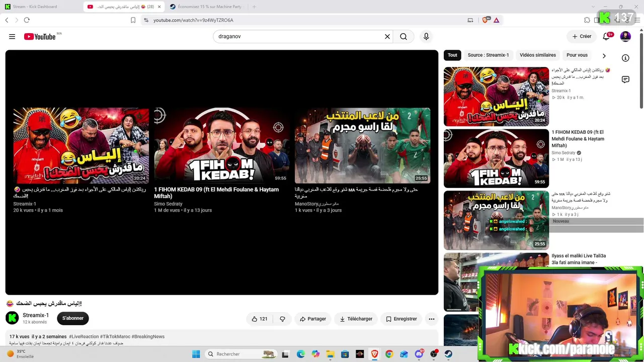Start voice search with the microphone

tap(426, 37)
